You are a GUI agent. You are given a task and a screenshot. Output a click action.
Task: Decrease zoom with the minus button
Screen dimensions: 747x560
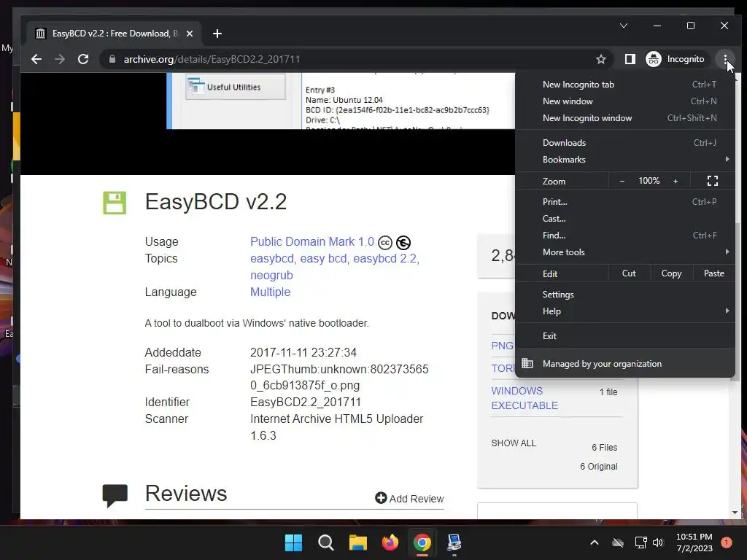[622, 181]
